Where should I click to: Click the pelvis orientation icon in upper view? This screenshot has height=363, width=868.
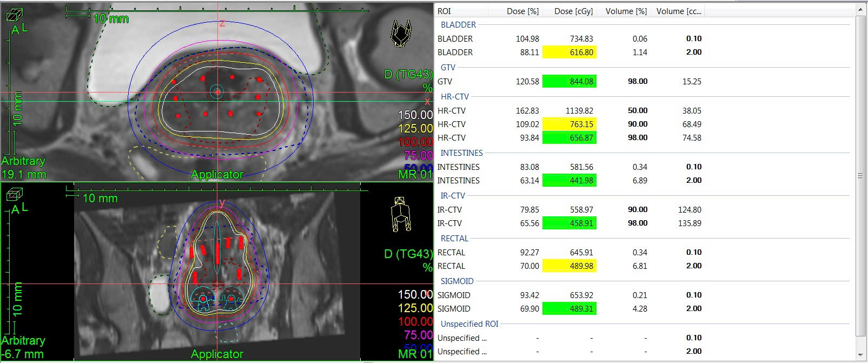(x=401, y=34)
